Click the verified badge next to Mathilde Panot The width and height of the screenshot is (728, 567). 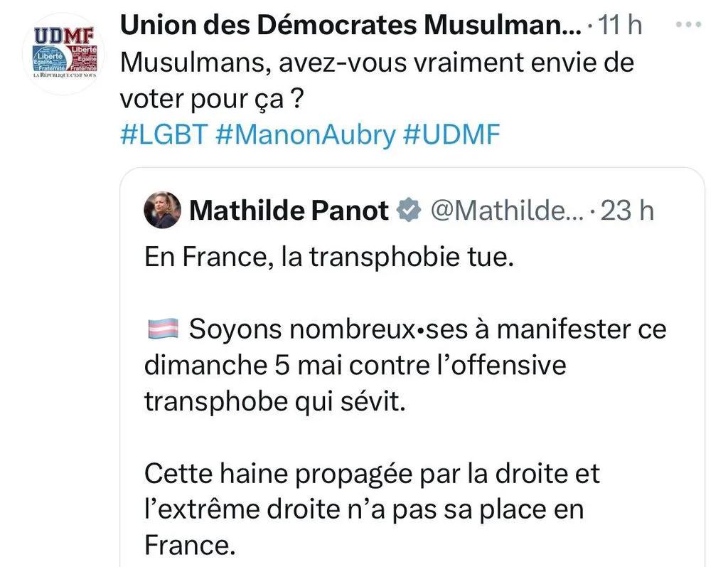click(x=409, y=210)
